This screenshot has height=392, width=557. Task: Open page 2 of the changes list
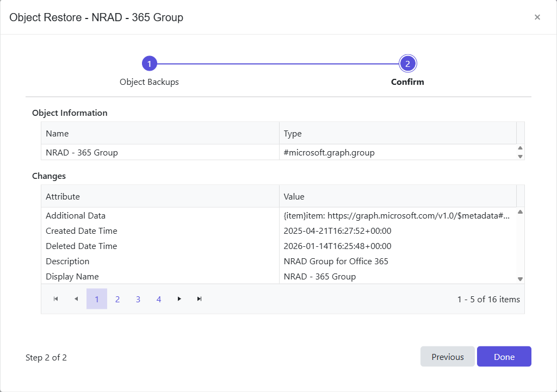(117, 298)
